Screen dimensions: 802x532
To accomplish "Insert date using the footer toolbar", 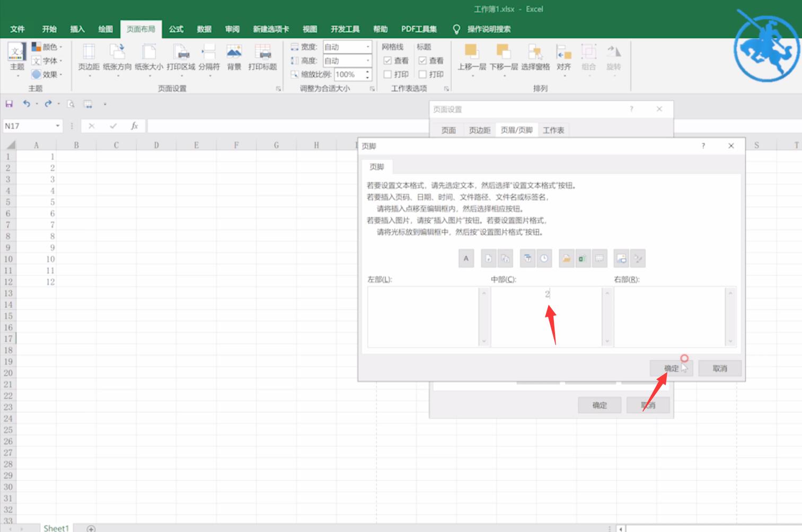I will pyautogui.click(x=527, y=259).
